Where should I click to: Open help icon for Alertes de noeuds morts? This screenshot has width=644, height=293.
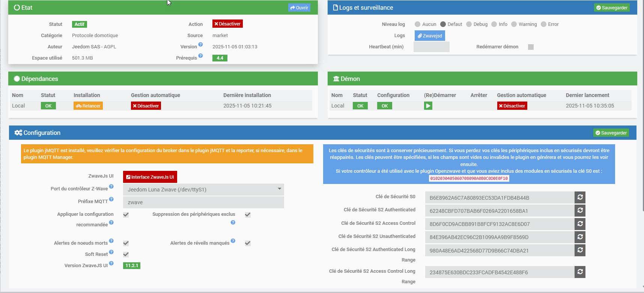click(111, 241)
